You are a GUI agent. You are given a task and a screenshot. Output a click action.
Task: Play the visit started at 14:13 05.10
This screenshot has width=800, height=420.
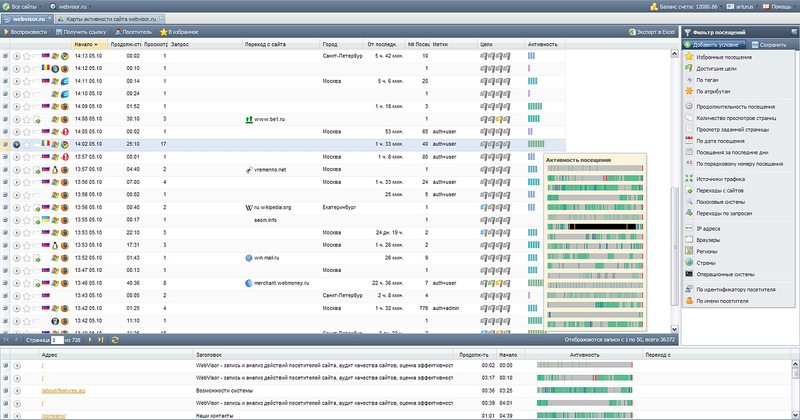coord(16,55)
